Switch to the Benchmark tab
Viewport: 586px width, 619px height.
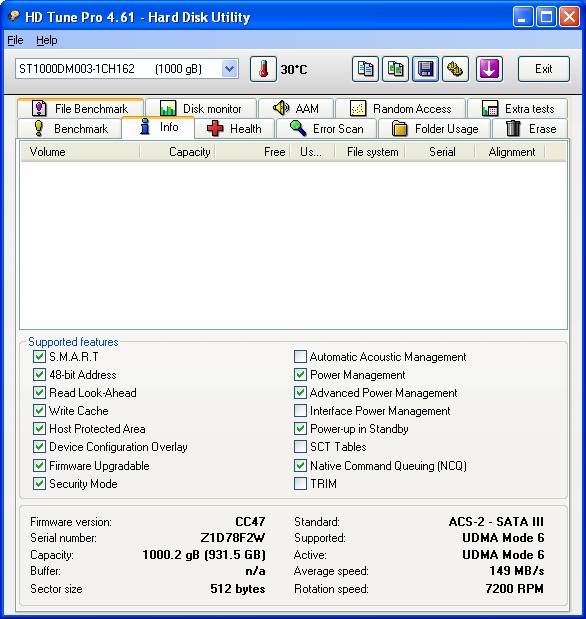click(x=70, y=129)
